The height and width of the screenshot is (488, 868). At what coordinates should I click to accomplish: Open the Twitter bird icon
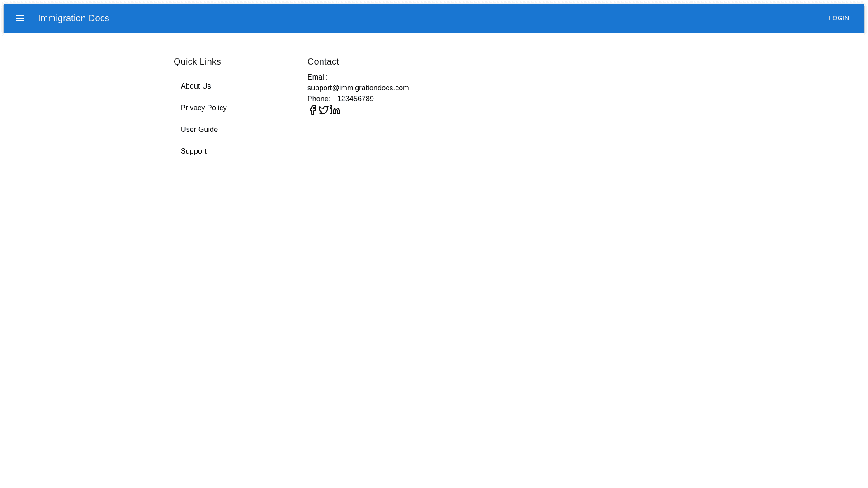point(323,110)
